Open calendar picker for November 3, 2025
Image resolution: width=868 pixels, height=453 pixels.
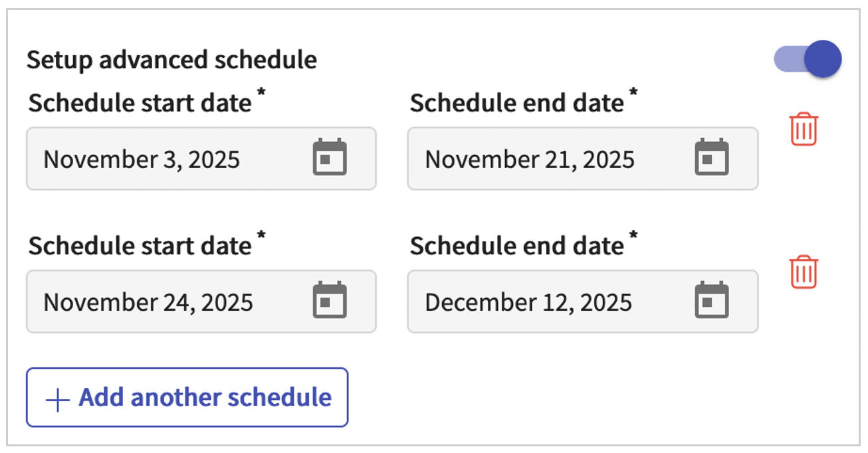tap(330, 157)
